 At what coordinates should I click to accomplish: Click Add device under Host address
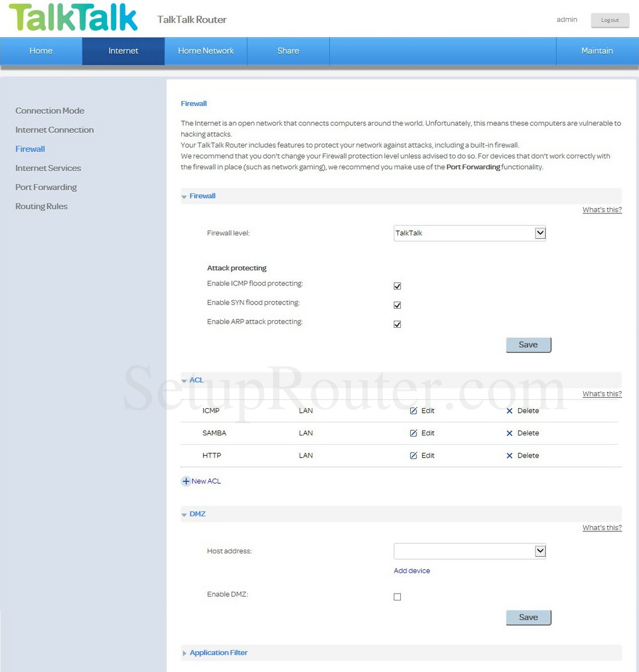point(412,570)
